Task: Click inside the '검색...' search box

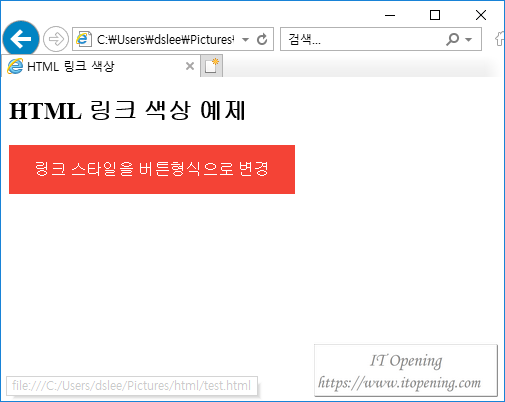Action: (363, 39)
